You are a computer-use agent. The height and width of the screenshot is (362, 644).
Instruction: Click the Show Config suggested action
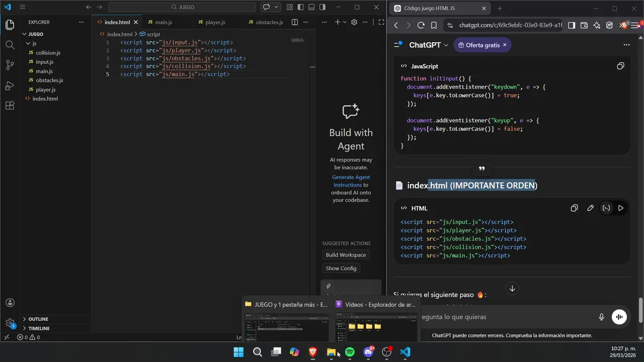coord(341,268)
